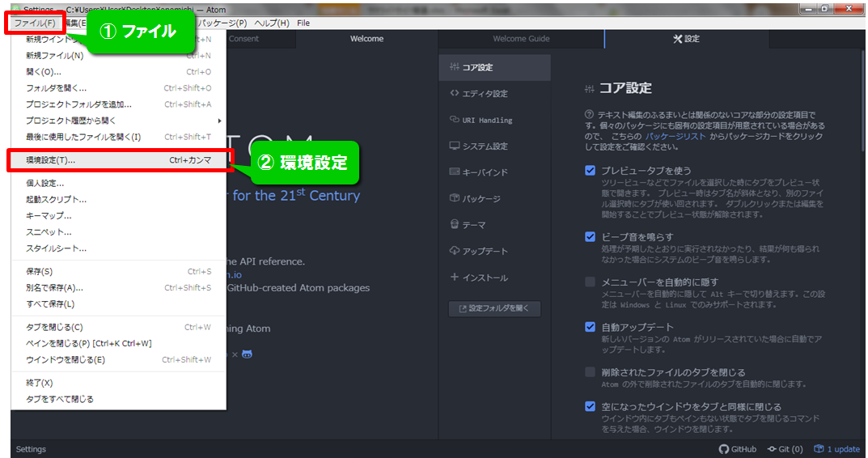
Task: Toggle プレビュータブを使う checkbox
Action: tap(590, 171)
